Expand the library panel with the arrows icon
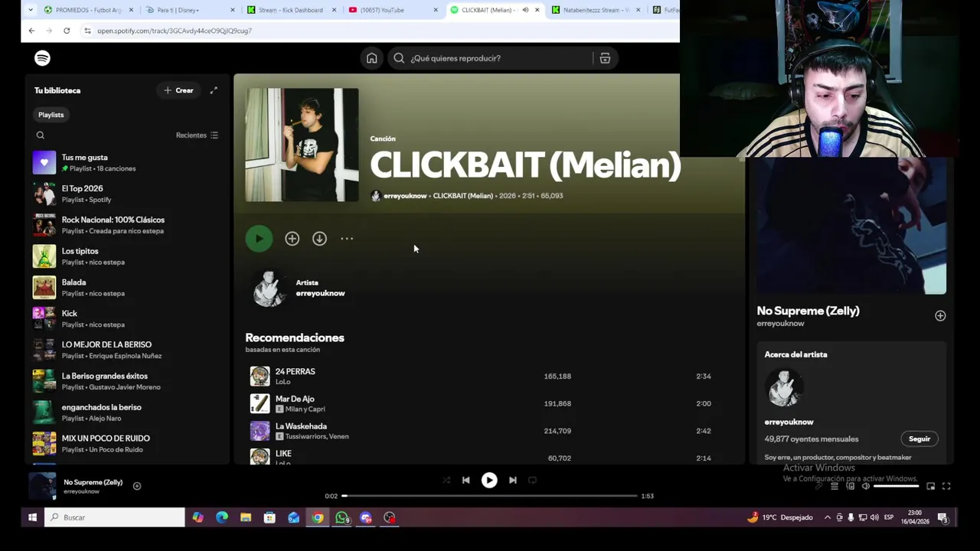Viewport: 980px width, 551px height. pyautogui.click(x=214, y=90)
